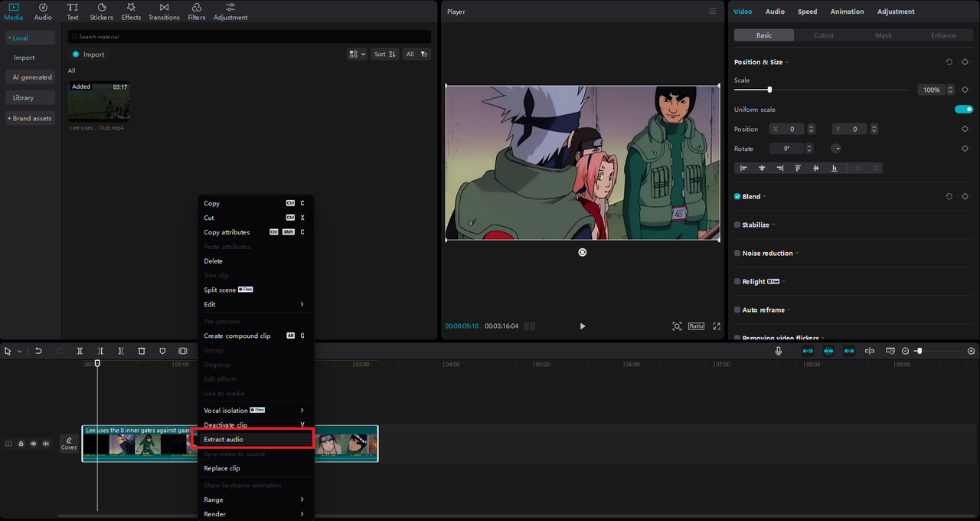This screenshot has width=980, height=521.
Task: Choose Create compound clip
Action: tap(256, 336)
